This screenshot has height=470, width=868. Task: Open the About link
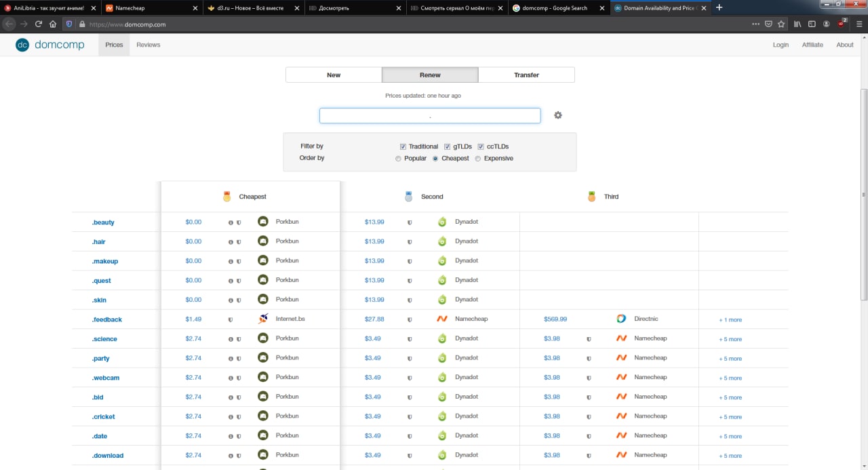tap(845, 45)
